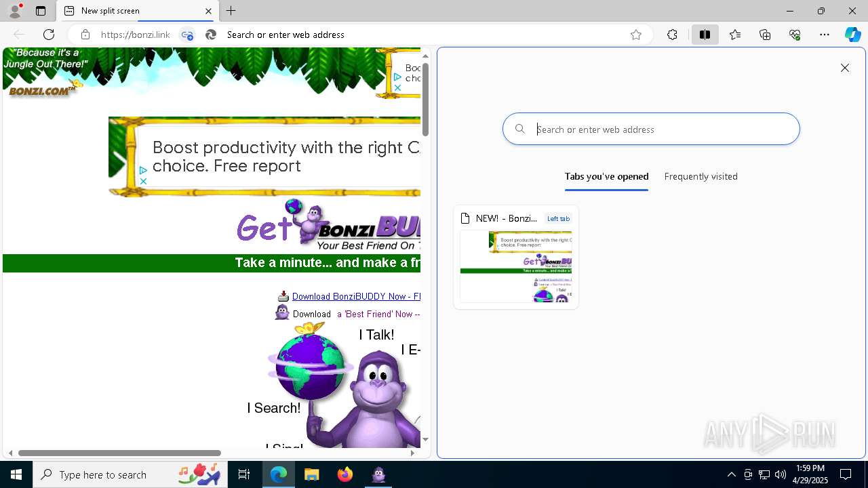
Task: Open the ad info triangle icon
Action: click(143, 171)
